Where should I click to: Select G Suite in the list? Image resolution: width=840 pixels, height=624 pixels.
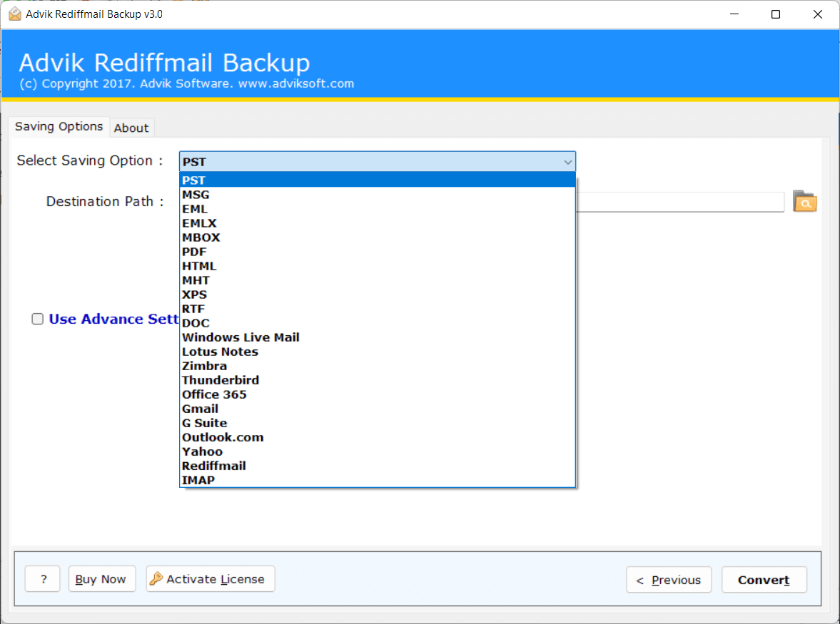[x=377, y=423]
